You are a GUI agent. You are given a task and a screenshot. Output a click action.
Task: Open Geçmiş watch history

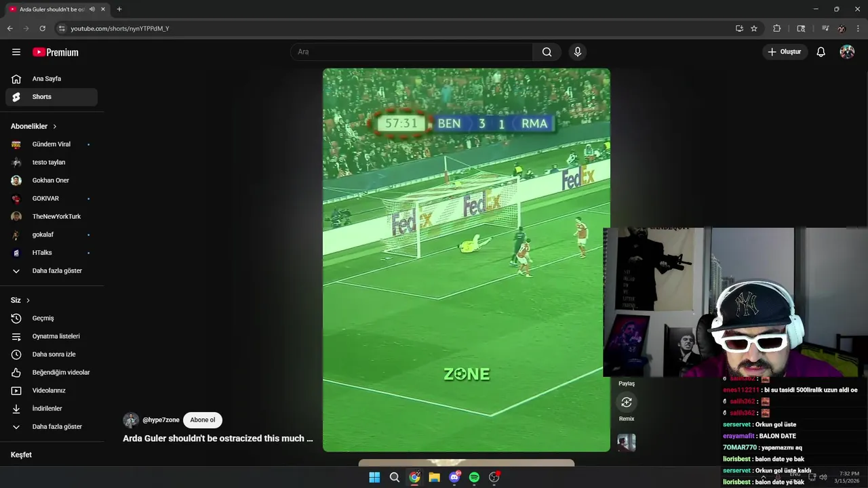(52, 319)
